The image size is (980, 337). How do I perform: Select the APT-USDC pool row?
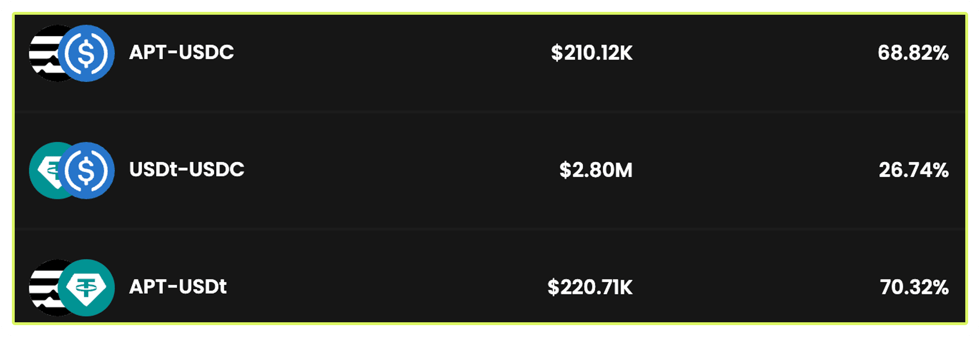coord(490,63)
